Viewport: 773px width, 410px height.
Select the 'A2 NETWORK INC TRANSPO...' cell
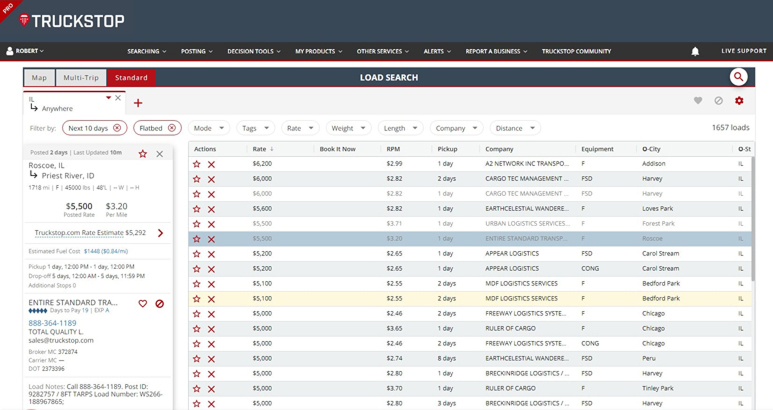[527, 164]
